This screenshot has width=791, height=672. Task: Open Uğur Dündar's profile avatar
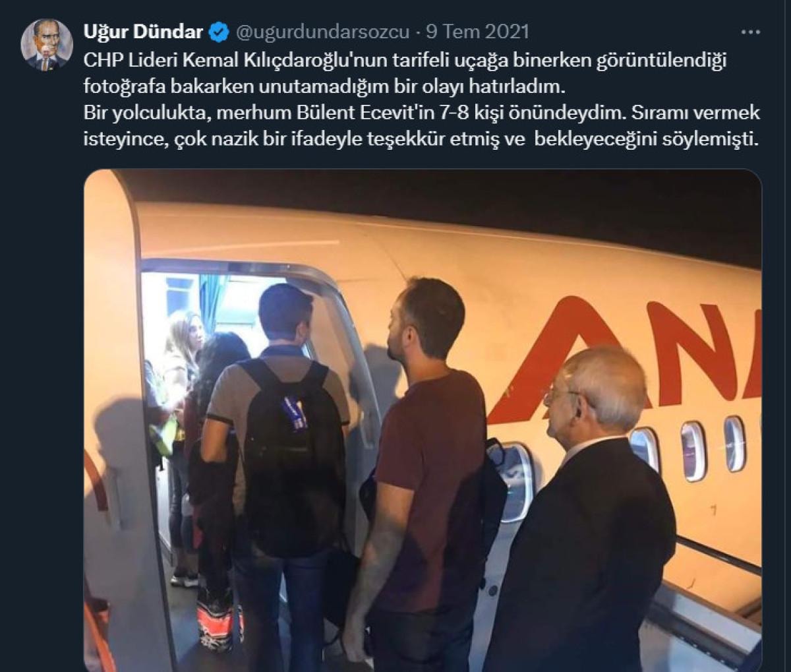click(46, 44)
